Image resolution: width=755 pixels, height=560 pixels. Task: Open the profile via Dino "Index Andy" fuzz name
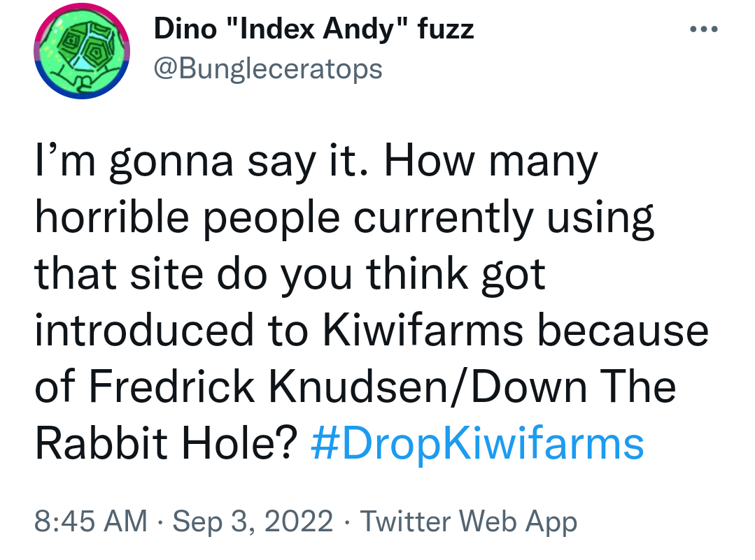click(314, 29)
